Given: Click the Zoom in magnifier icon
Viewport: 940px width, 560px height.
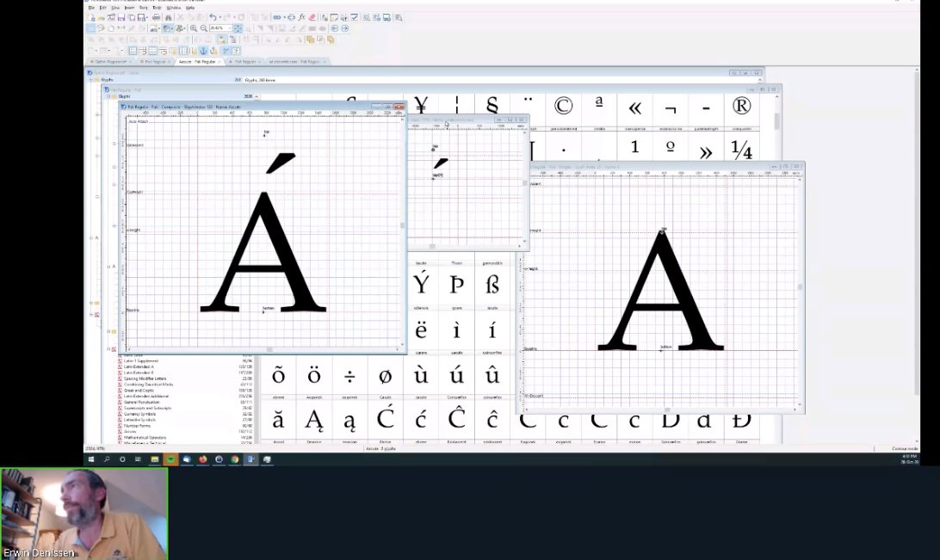Looking at the screenshot, I should tap(193, 28).
